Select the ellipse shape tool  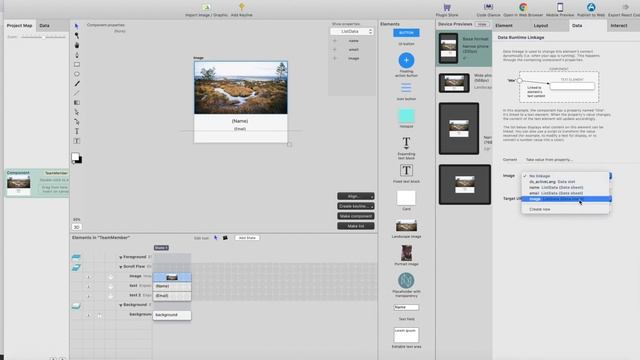pos(76,74)
